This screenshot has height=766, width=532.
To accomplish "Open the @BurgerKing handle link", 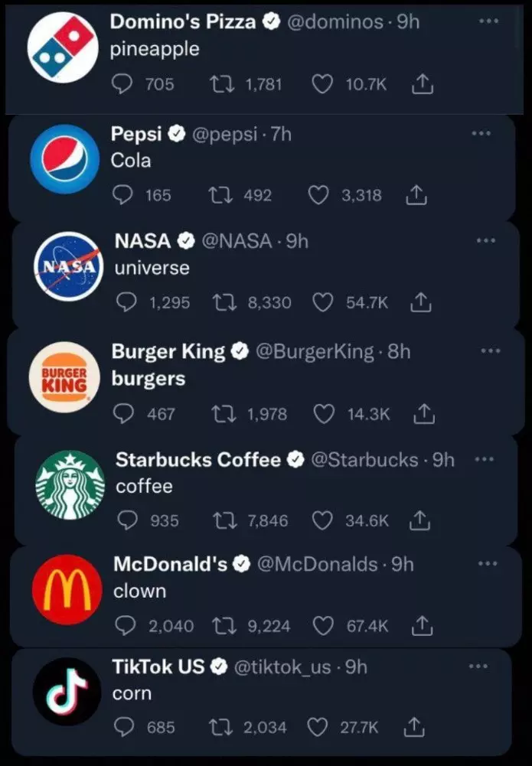I will (x=315, y=351).
